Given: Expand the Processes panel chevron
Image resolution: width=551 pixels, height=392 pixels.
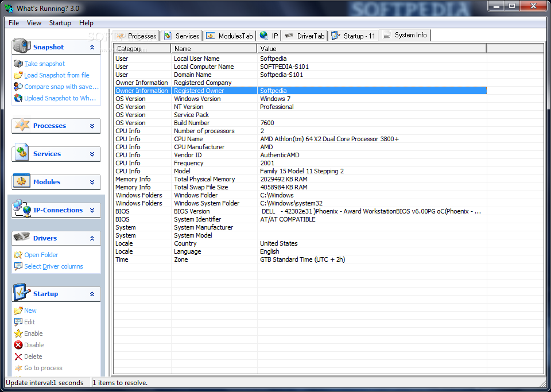Looking at the screenshot, I should [92, 126].
